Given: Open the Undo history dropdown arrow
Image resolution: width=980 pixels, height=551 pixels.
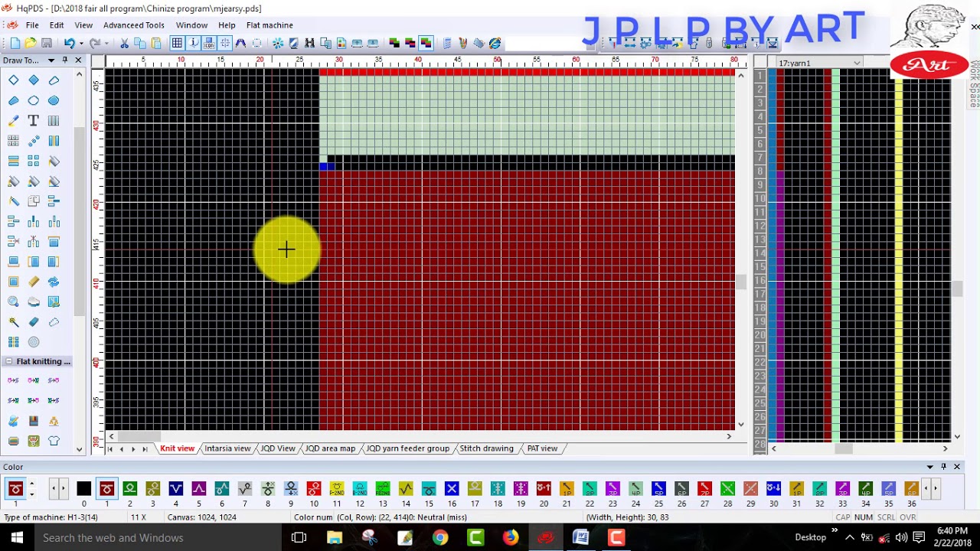Looking at the screenshot, I should click(x=80, y=43).
